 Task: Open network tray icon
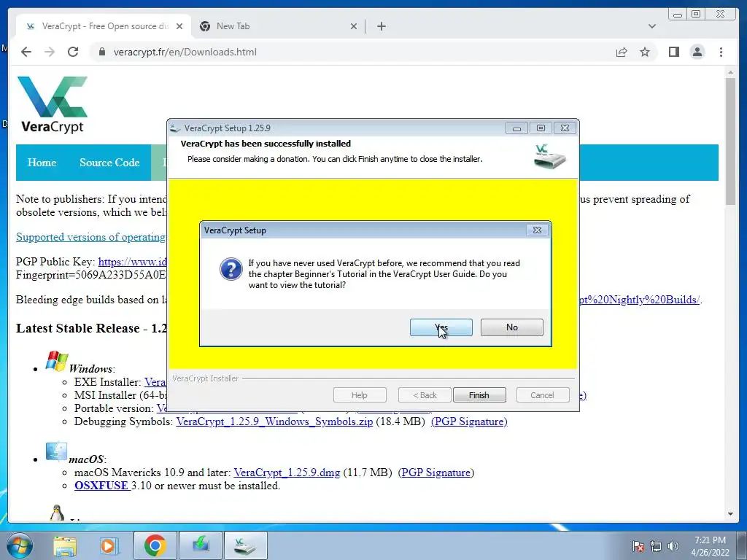coord(656,546)
